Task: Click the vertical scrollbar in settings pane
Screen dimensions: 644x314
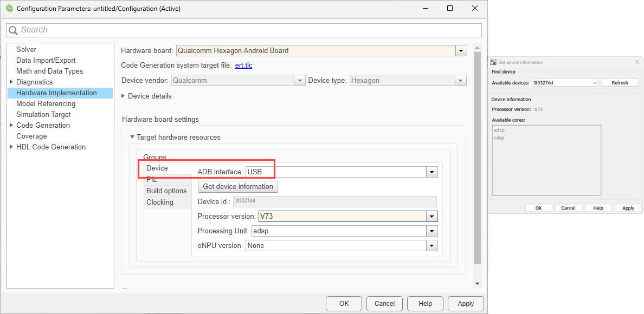Action: pos(477,162)
